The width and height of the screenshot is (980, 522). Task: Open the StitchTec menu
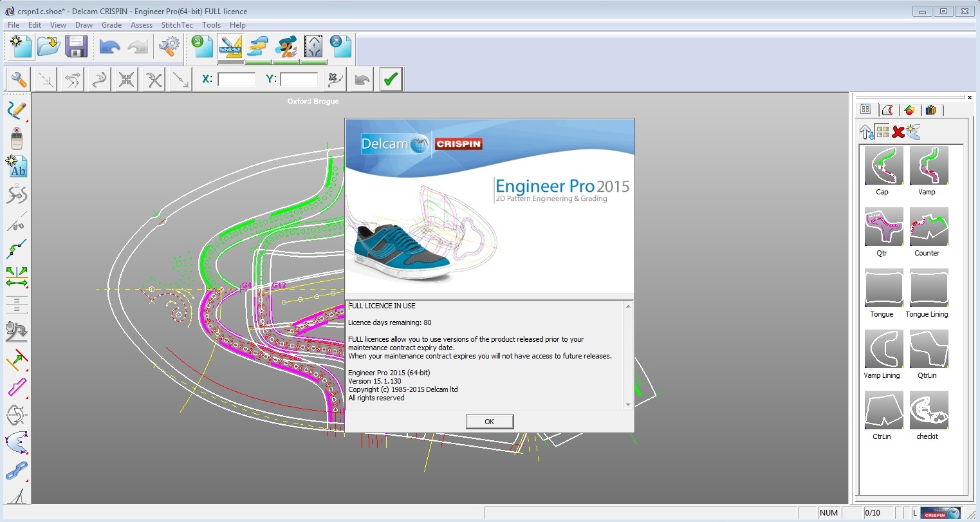click(177, 25)
